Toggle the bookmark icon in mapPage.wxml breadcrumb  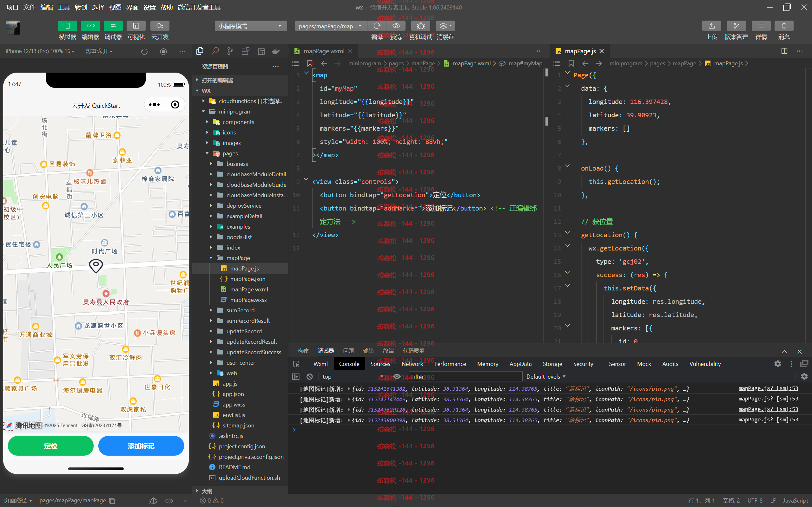[x=310, y=63]
